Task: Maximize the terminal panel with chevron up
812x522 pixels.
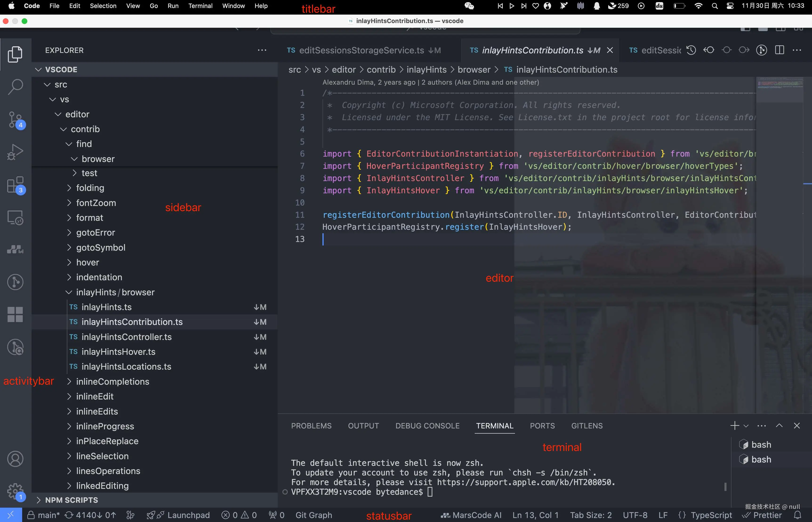Action: click(779, 426)
